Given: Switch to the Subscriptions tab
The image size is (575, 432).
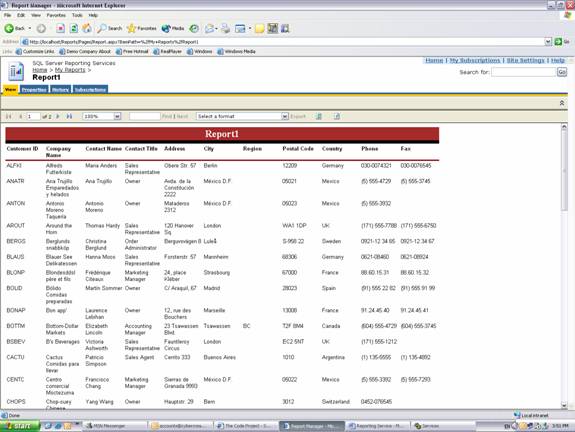Looking at the screenshot, I should (x=90, y=89).
